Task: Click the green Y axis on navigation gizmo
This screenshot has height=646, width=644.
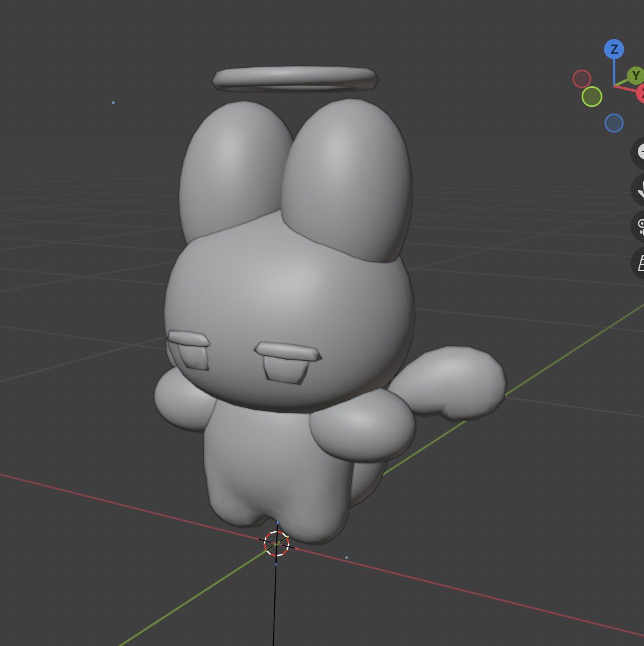Action: click(x=636, y=76)
